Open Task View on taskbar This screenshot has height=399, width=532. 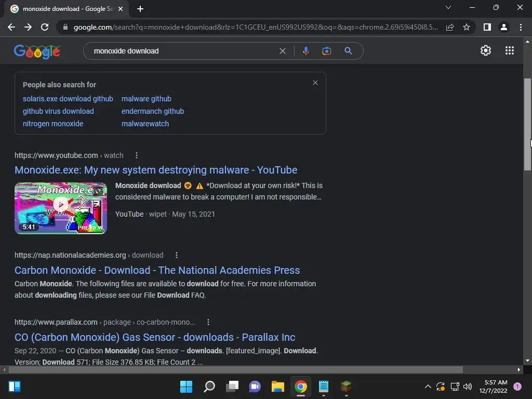pos(232,387)
